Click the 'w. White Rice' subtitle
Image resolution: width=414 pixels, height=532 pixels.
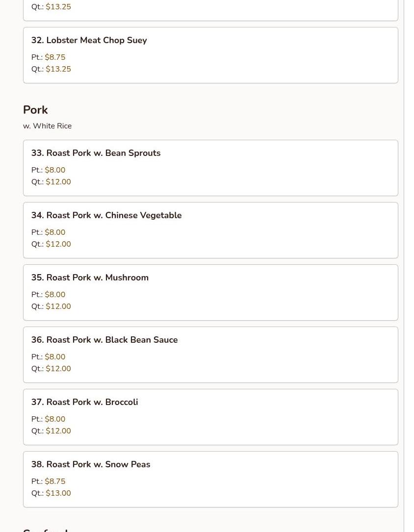click(x=47, y=126)
